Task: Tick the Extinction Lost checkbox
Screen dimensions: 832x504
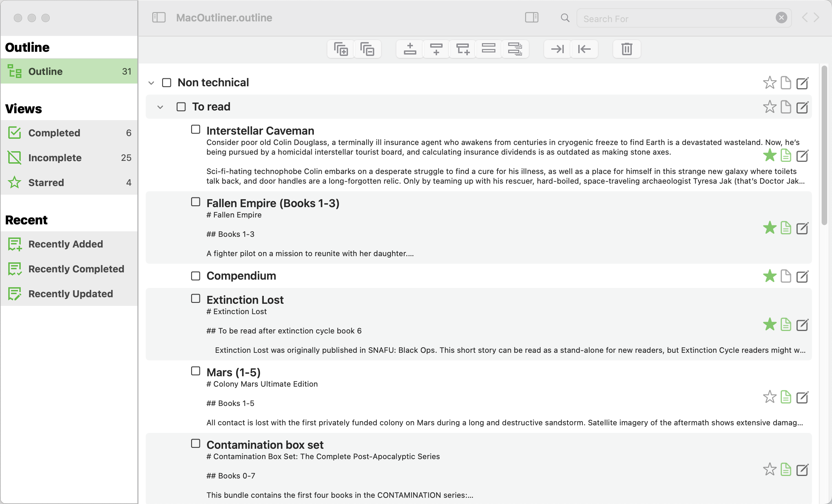Action: tap(196, 299)
